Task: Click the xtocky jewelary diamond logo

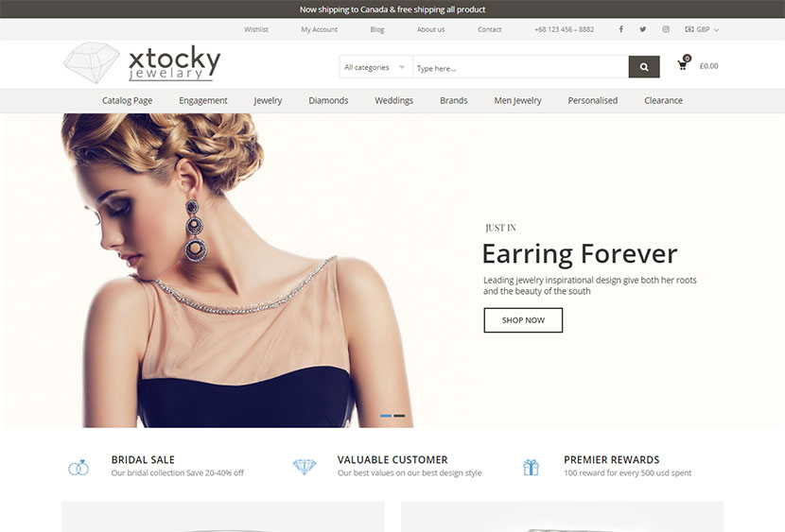Action: (141, 62)
